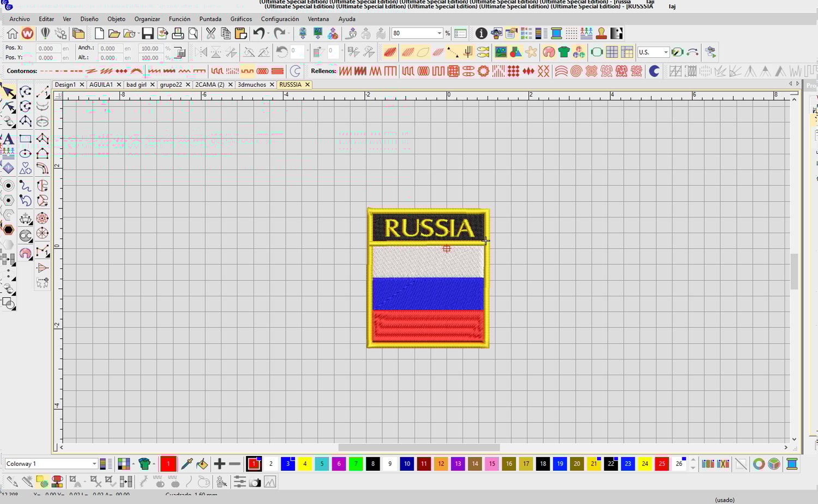Select the paint bucket color tool
The width and height of the screenshot is (818, 504).
tap(202, 464)
